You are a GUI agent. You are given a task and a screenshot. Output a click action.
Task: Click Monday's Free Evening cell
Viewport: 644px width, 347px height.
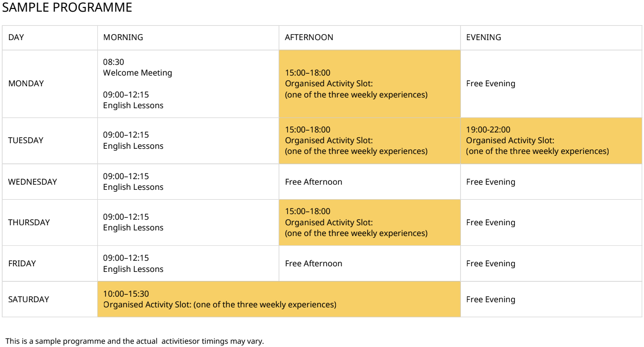[551, 84]
